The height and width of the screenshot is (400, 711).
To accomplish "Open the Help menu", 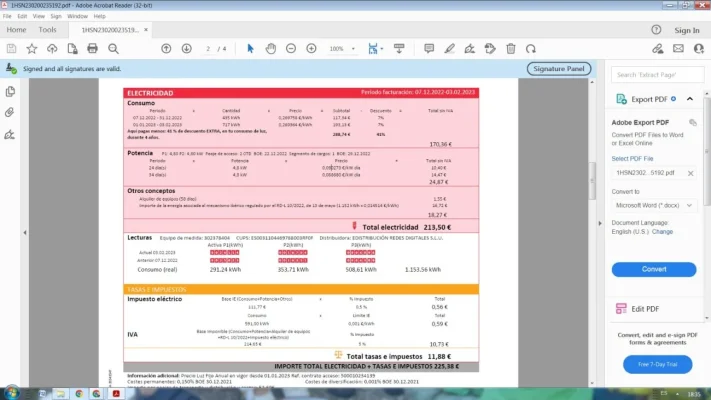I will coord(100,16).
